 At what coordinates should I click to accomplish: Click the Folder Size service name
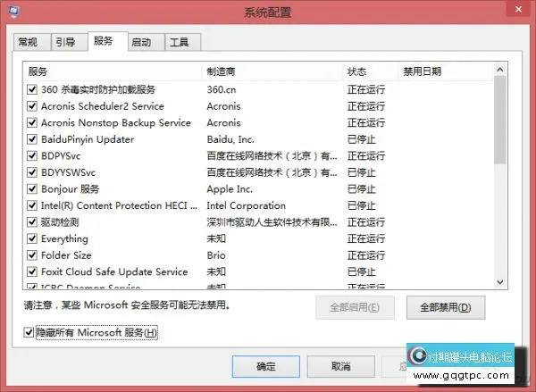click(66, 255)
